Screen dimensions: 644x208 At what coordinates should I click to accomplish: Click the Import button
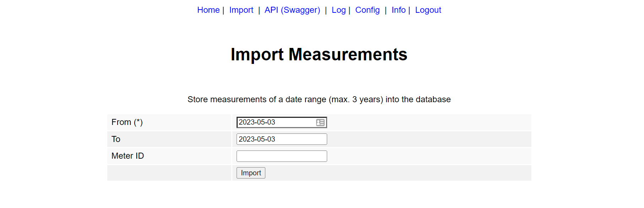tap(251, 173)
